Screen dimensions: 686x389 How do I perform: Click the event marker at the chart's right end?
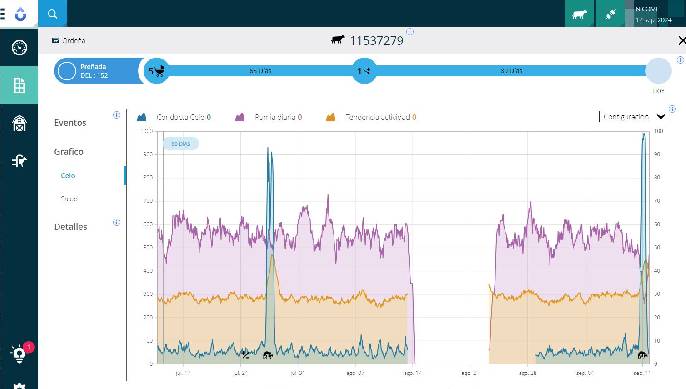642,355
